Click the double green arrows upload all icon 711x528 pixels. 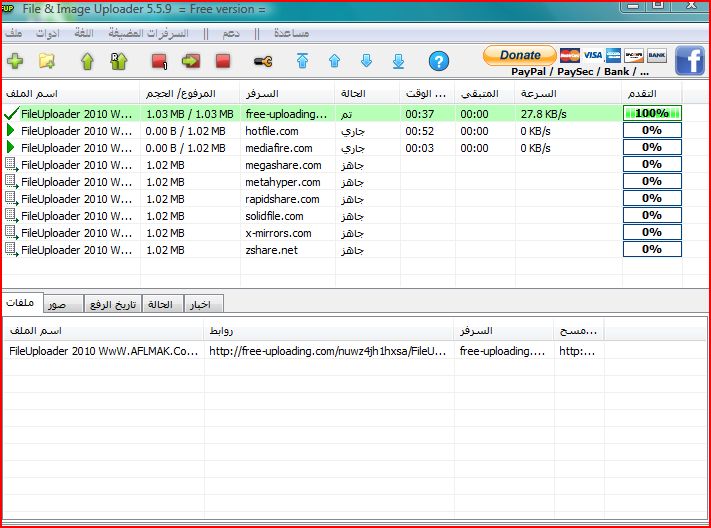119,61
